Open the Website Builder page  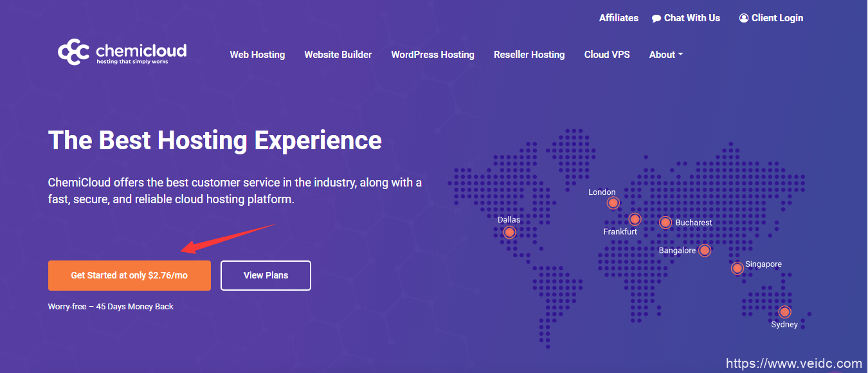tap(338, 55)
